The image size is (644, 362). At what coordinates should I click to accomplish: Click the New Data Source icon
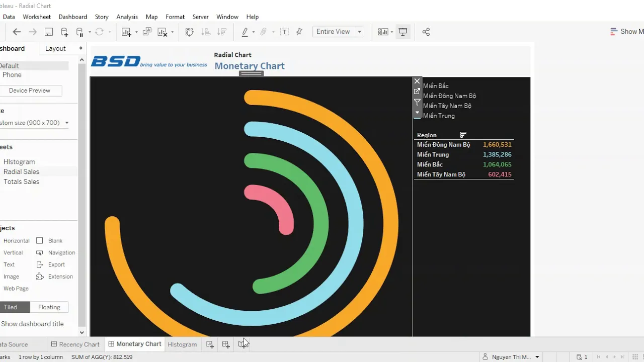64,32
